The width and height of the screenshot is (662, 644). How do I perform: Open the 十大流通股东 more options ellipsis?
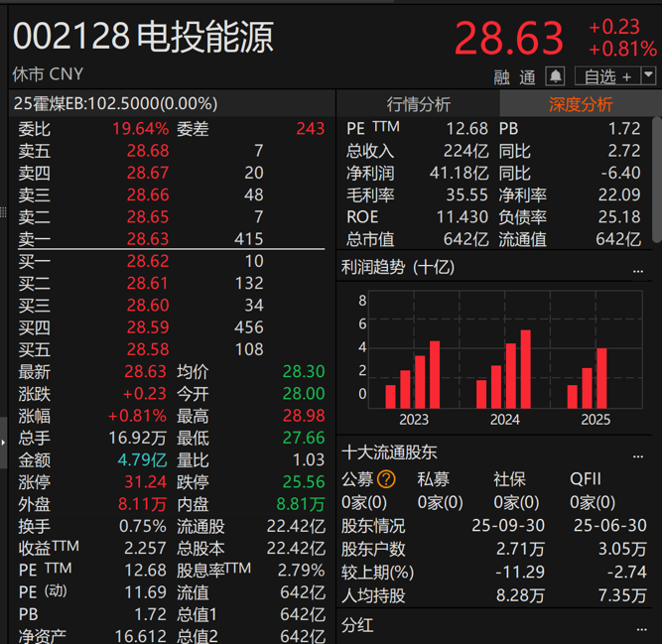point(638,452)
